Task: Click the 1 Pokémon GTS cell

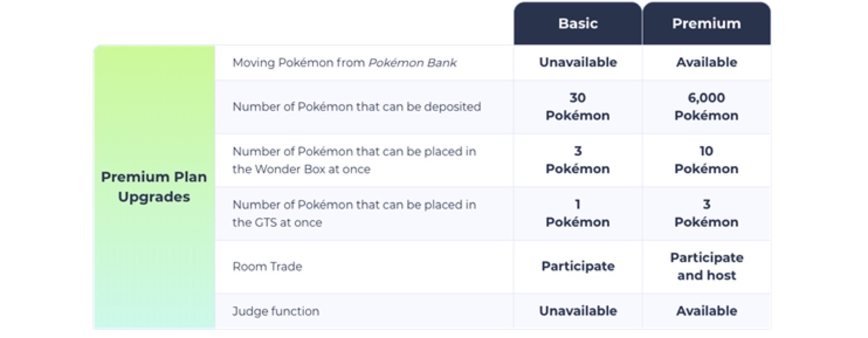Action: click(x=578, y=214)
